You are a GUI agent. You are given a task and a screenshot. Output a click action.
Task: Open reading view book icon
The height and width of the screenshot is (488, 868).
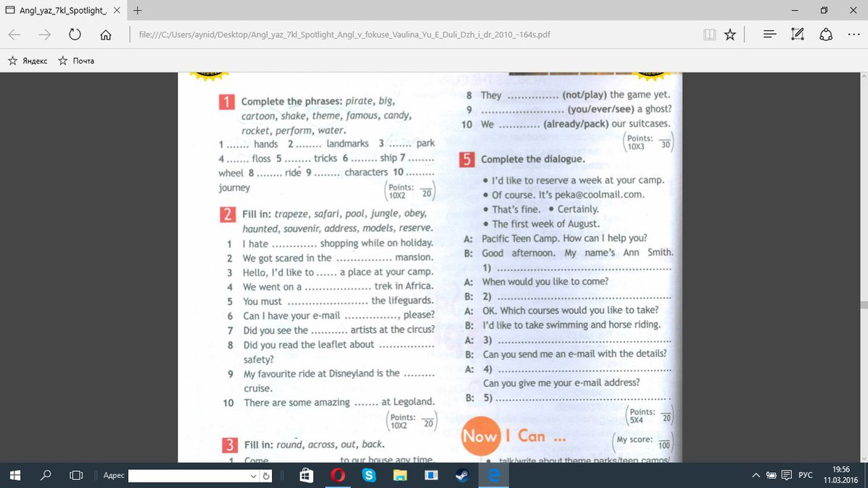click(710, 34)
